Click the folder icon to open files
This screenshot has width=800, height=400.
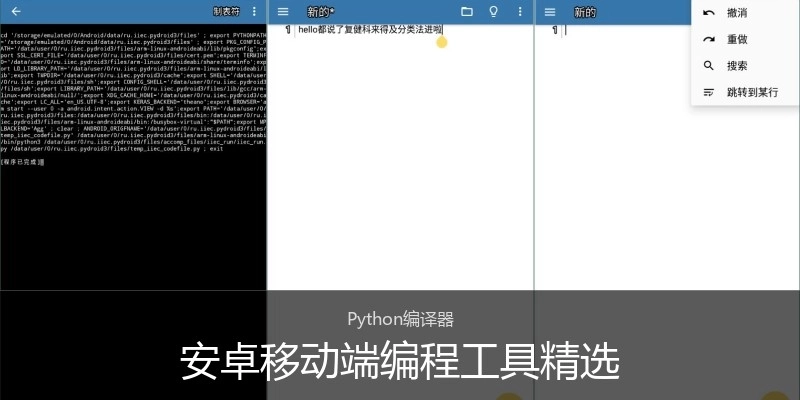click(467, 12)
